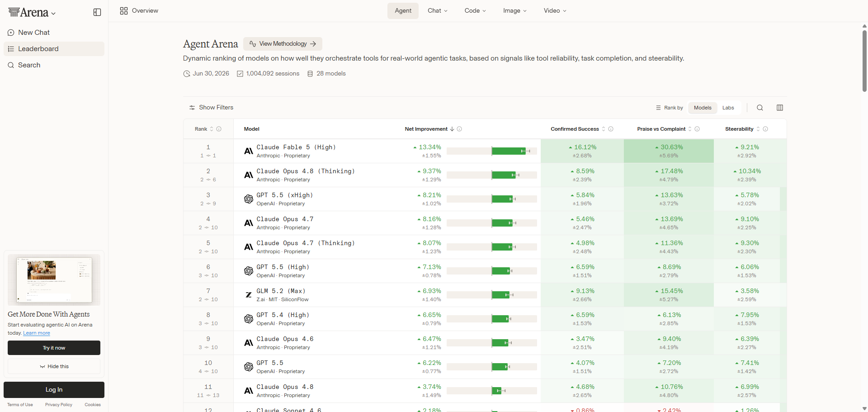Viewport: 868px width, 412px height.
Task: Click 10.34% Steerability cell
Action: point(747,175)
